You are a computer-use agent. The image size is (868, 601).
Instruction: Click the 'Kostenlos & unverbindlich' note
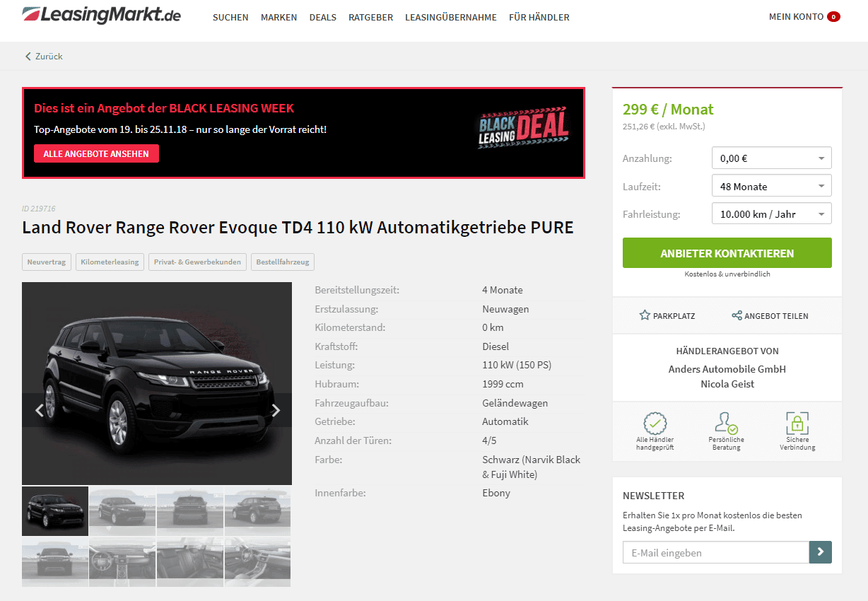727,274
